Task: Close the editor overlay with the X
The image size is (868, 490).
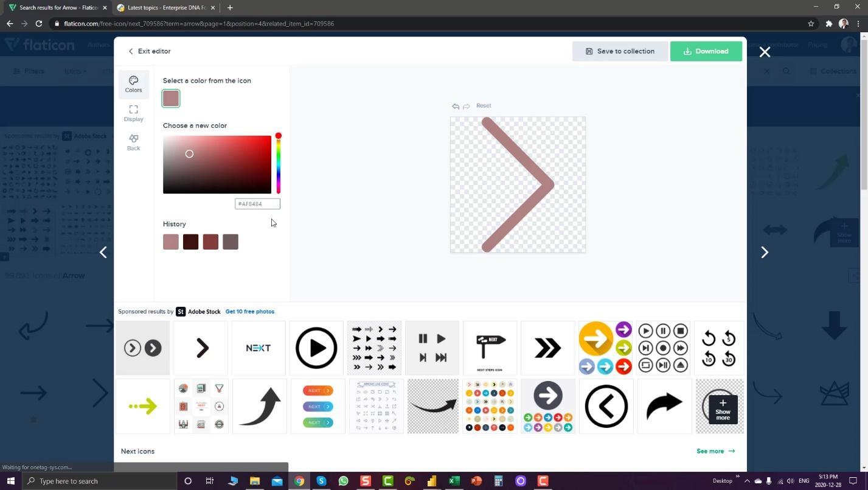Action: coord(765,52)
